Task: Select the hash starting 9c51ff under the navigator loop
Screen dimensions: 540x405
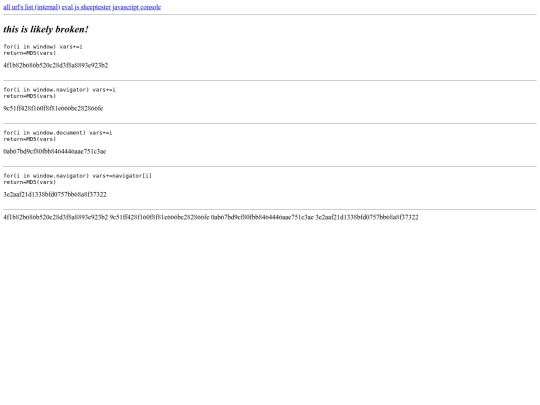Action: click(53, 108)
